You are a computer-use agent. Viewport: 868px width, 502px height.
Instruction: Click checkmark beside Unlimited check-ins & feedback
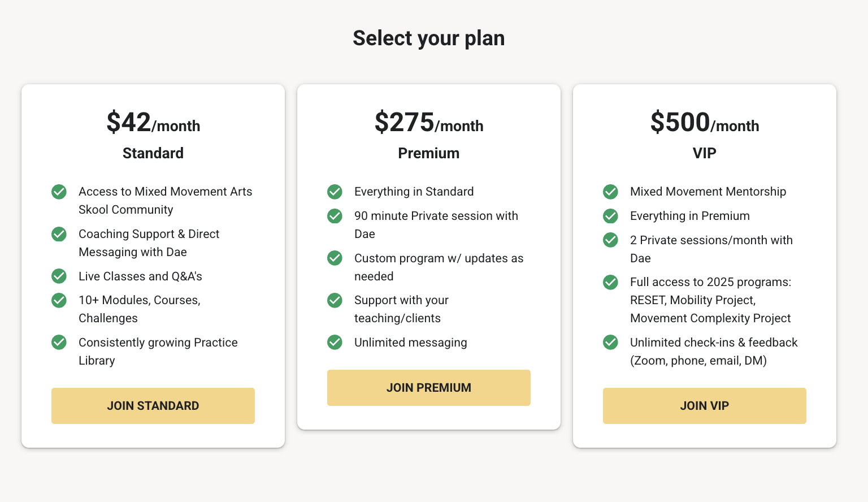[611, 342]
